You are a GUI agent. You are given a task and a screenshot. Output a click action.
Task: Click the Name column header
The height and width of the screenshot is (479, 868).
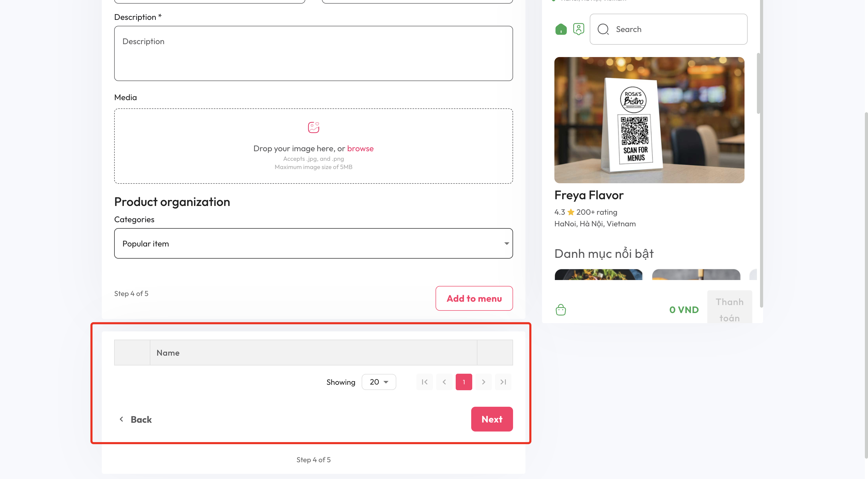click(x=313, y=353)
